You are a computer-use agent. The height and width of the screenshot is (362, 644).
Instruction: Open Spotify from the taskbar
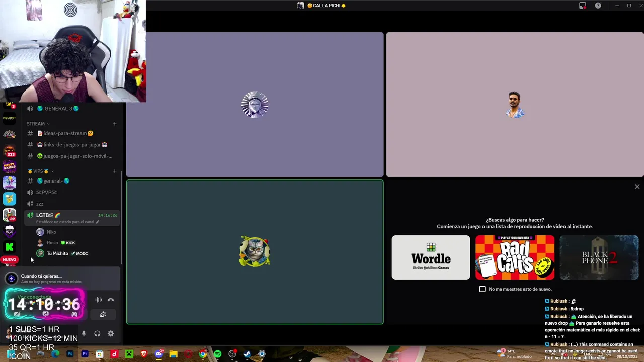[217, 354]
